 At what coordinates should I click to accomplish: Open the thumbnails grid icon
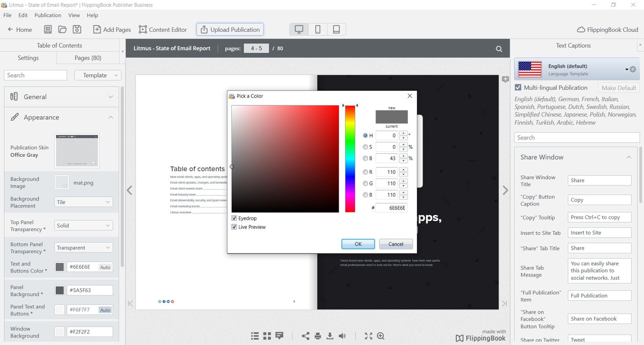[x=267, y=336]
